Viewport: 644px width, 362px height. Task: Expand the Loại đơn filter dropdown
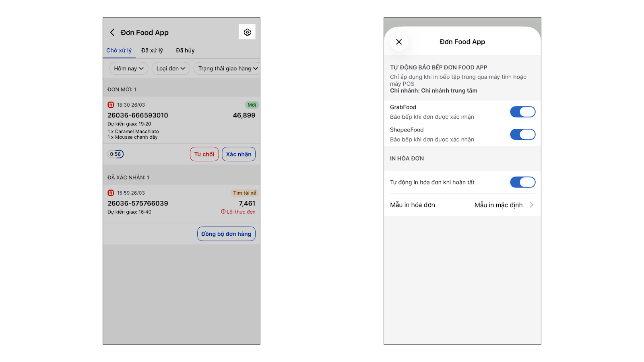coord(171,68)
